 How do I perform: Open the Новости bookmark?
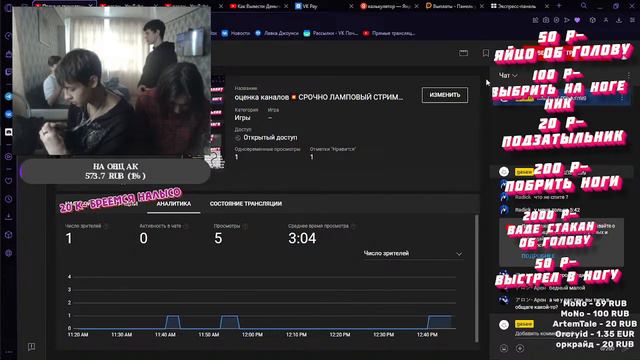236,33
